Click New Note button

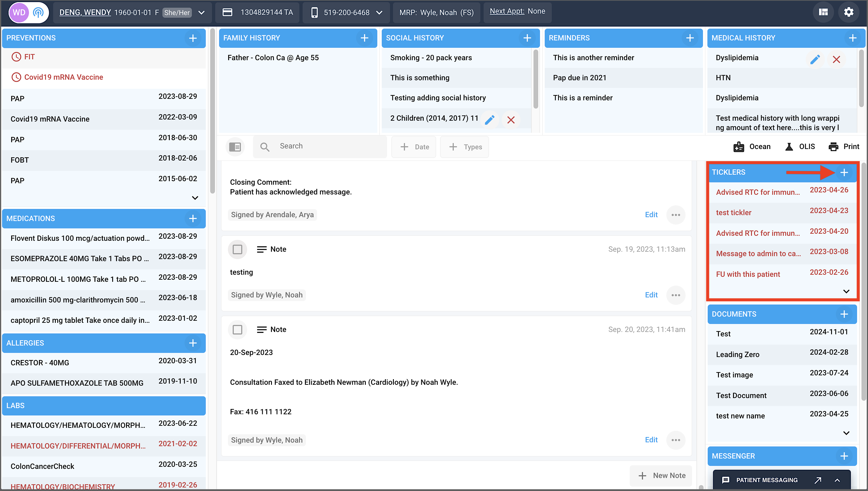tap(661, 475)
